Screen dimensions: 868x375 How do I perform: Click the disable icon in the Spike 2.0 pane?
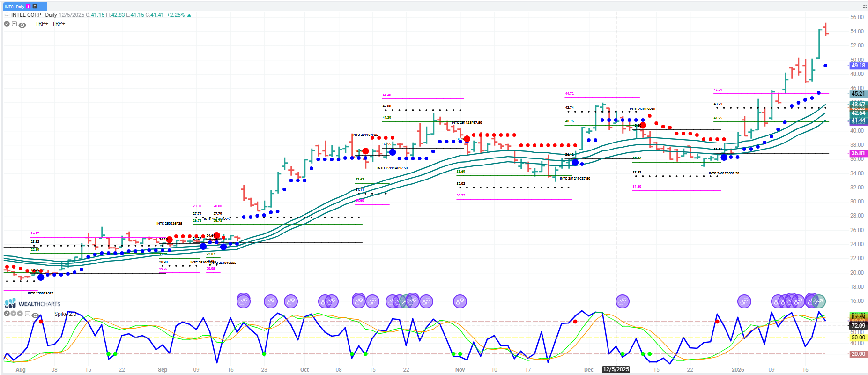pos(7,314)
